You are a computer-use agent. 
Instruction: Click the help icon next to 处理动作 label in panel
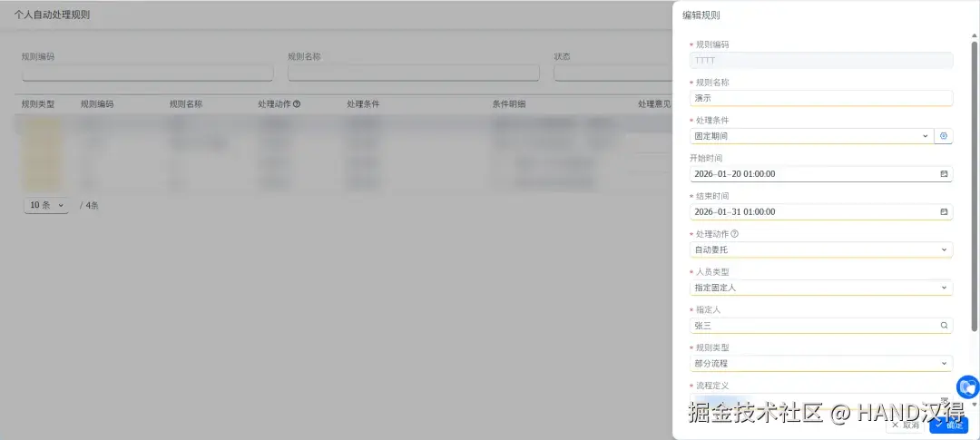click(x=734, y=234)
